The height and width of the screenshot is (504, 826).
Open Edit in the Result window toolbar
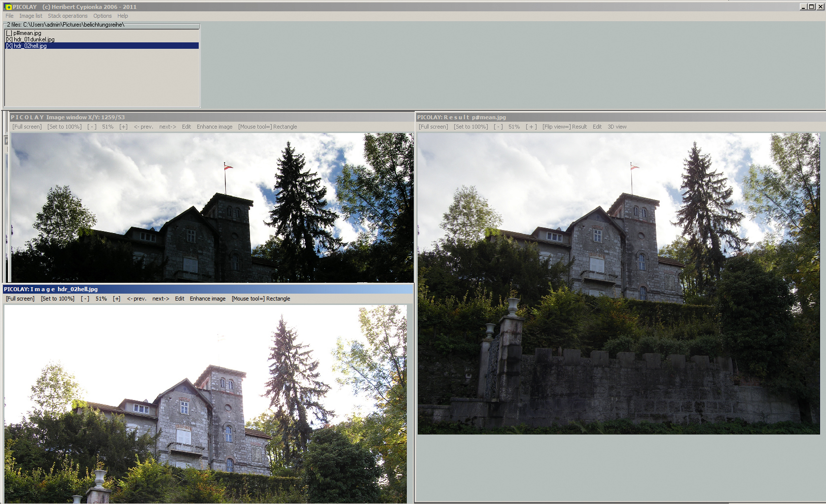(597, 127)
